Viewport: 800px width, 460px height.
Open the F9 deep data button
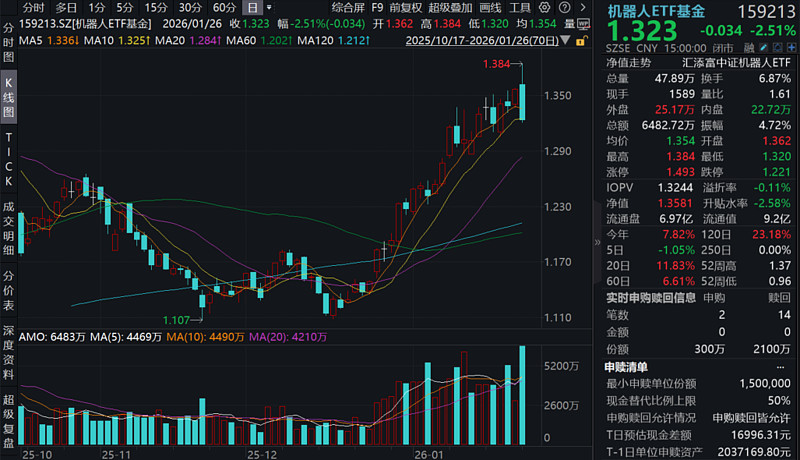click(x=377, y=8)
